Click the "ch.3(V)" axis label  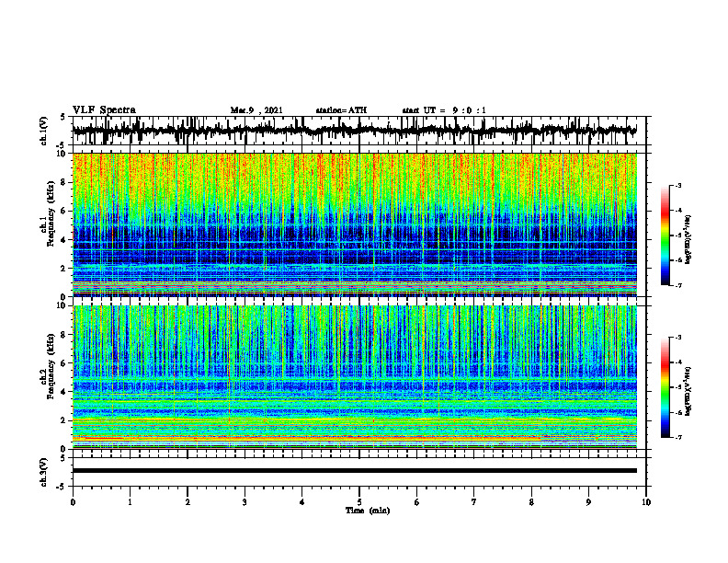point(43,472)
